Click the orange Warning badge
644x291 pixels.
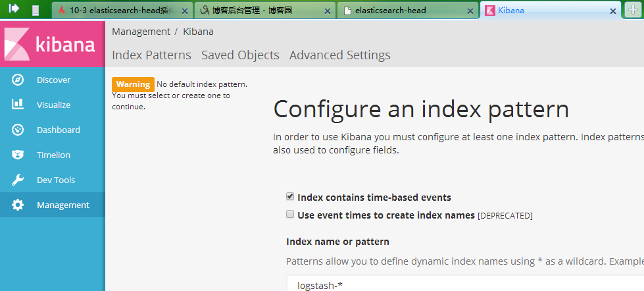tap(133, 84)
